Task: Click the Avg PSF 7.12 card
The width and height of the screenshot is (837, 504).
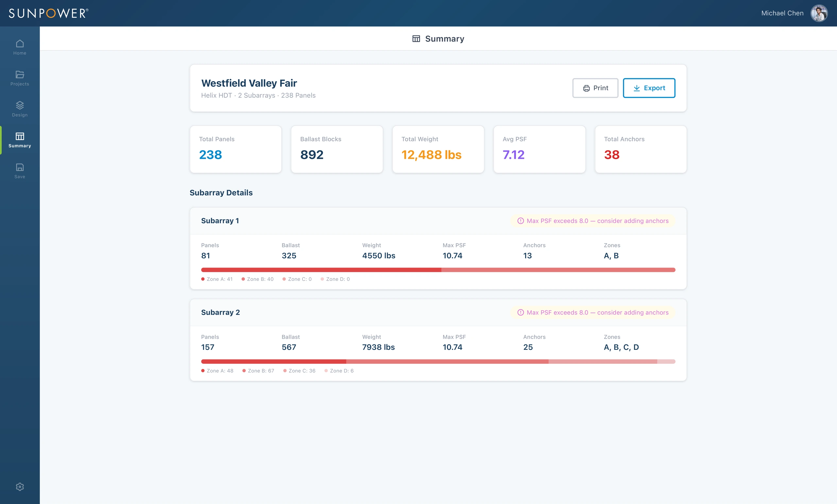Action: tap(539, 149)
